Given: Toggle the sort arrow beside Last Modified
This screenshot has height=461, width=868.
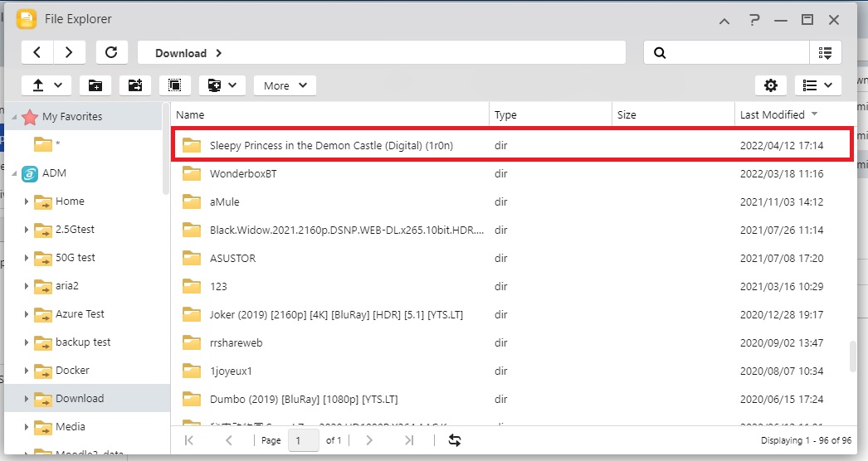Looking at the screenshot, I should pos(814,114).
